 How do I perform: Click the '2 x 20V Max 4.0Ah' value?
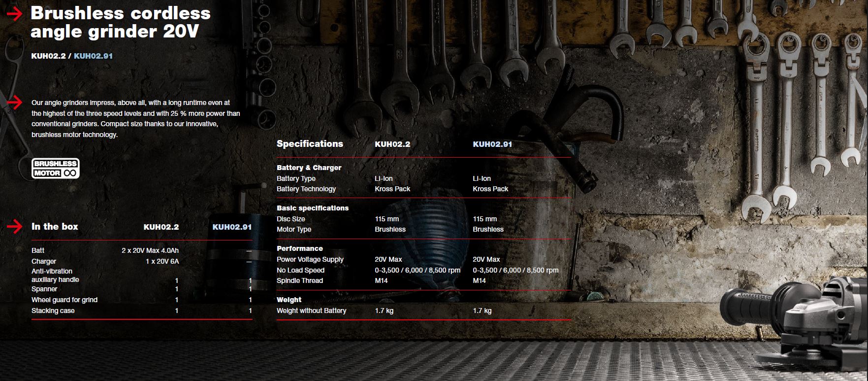(150, 250)
